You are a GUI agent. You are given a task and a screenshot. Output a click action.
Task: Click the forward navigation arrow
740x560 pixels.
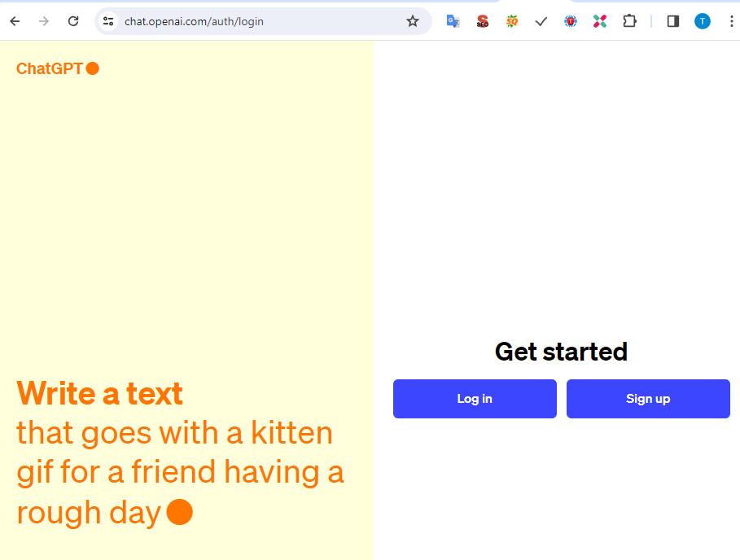coord(42,21)
